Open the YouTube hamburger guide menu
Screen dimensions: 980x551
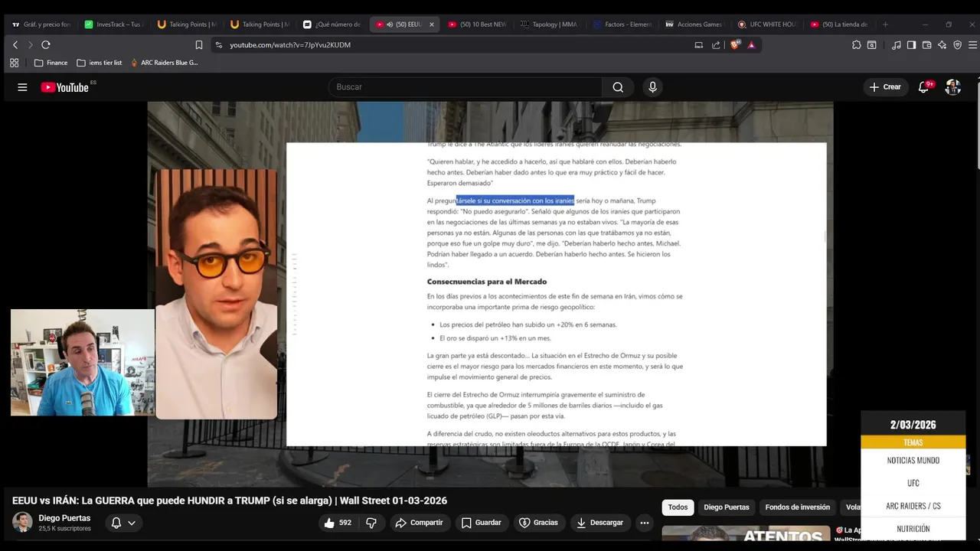[22, 87]
